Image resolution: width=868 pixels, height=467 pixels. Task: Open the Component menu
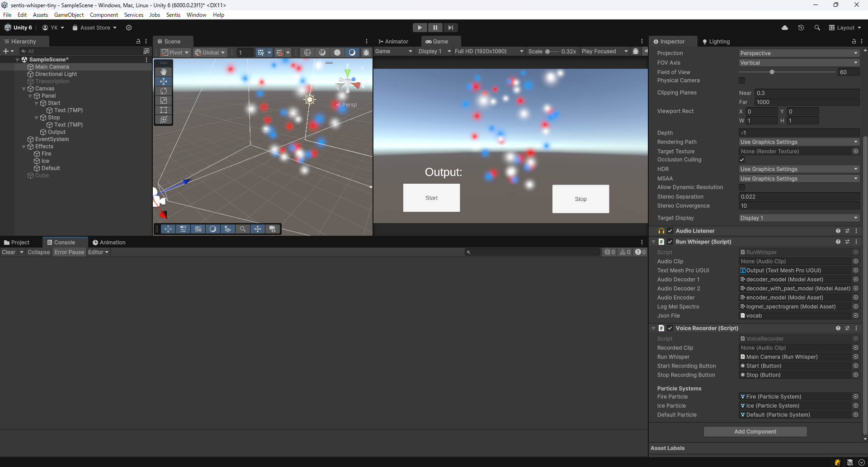pyautogui.click(x=104, y=15)
